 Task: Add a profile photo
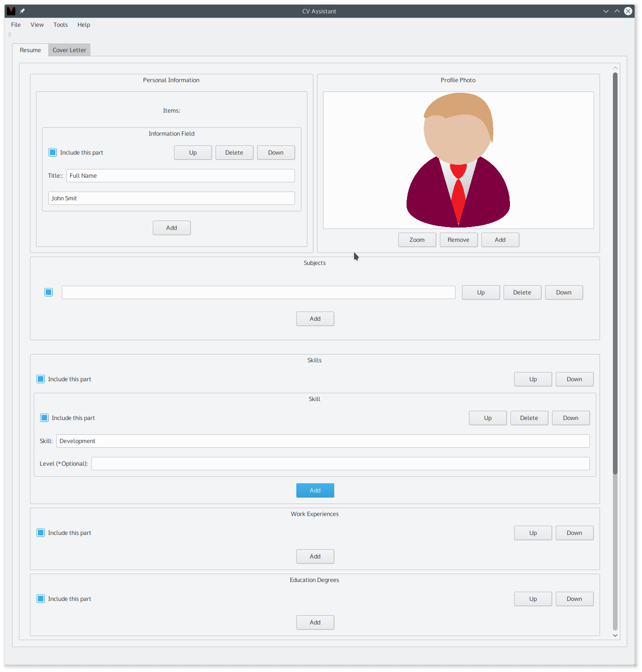pos(500,240)
